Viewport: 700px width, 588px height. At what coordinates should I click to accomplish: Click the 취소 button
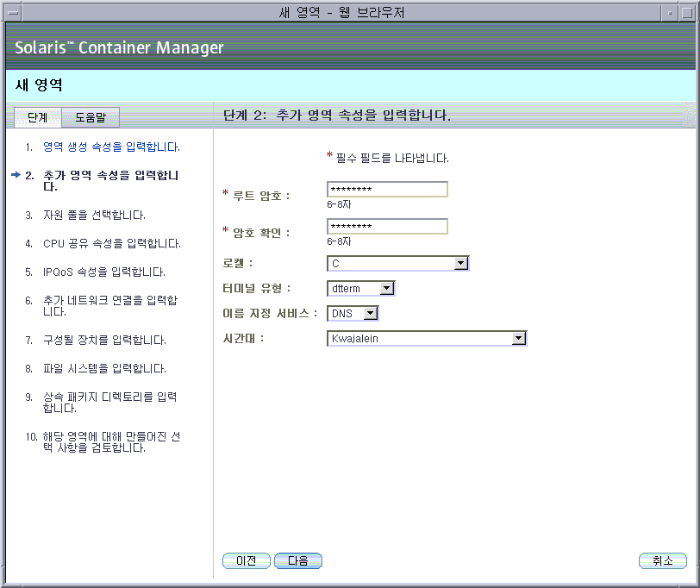click(662, 560)
